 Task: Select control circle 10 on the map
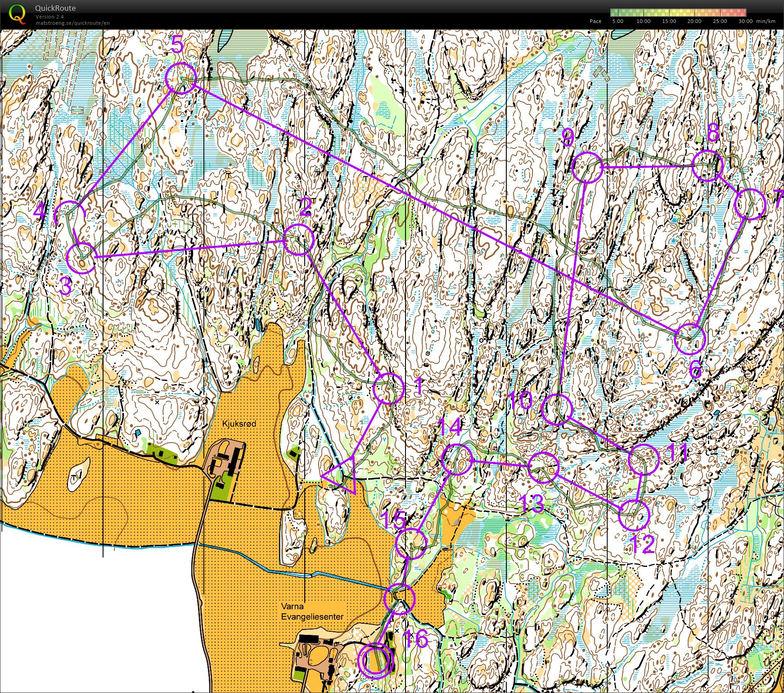pyautogui.click(x=557, y=409)
